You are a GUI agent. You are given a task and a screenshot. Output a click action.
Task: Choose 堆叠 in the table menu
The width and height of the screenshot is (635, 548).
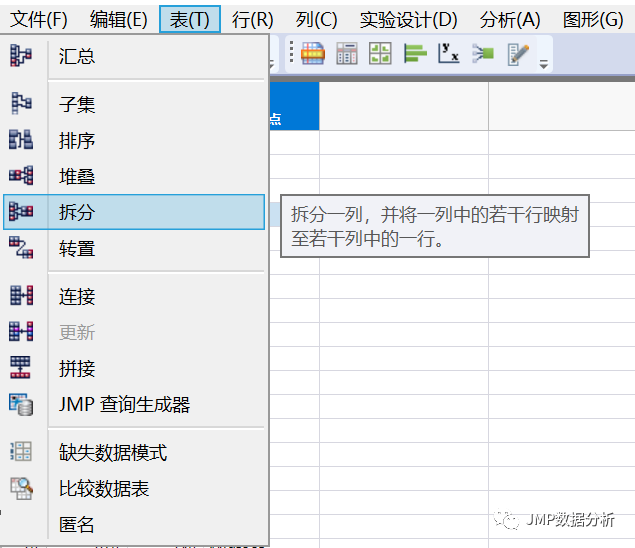click(x=77, y=176)
